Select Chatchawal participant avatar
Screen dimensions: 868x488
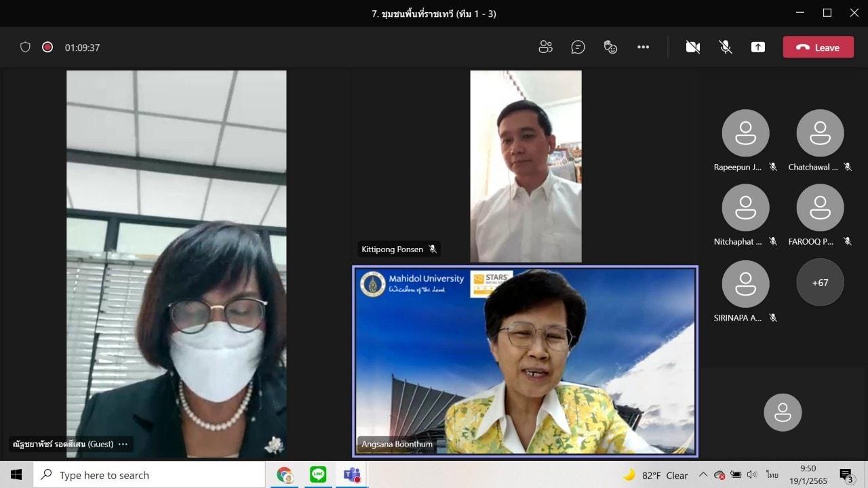click(x=820, y=133)
